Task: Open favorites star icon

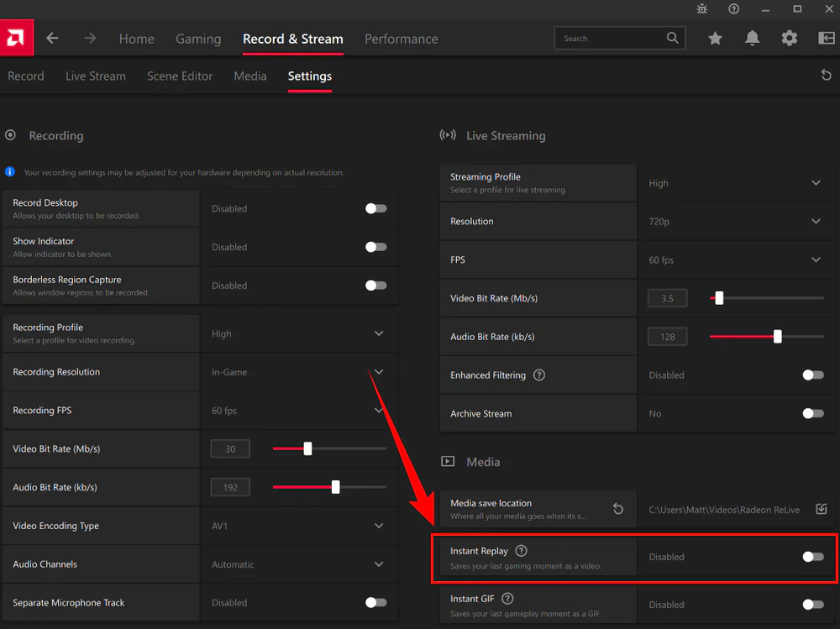Action: [x=715, y=38]
